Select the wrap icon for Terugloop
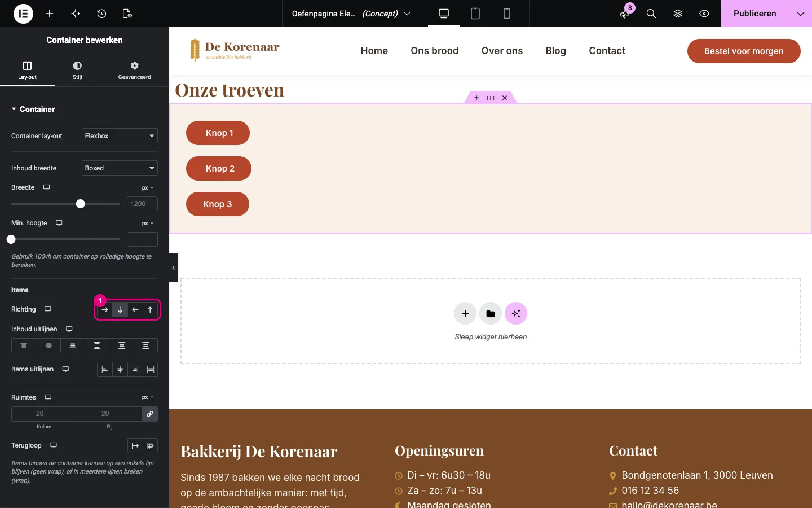This screenshot has width=812, height=508. pos(151,446)
